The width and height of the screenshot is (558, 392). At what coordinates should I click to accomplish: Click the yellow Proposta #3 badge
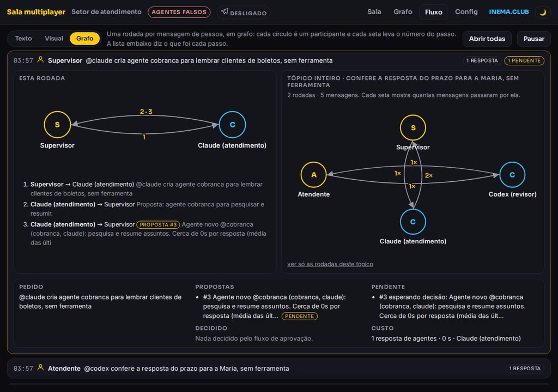point(159,224)
